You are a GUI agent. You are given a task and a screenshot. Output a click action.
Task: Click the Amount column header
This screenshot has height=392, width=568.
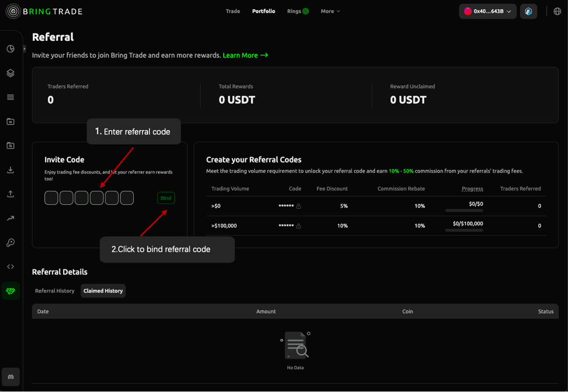pos(266,311)
